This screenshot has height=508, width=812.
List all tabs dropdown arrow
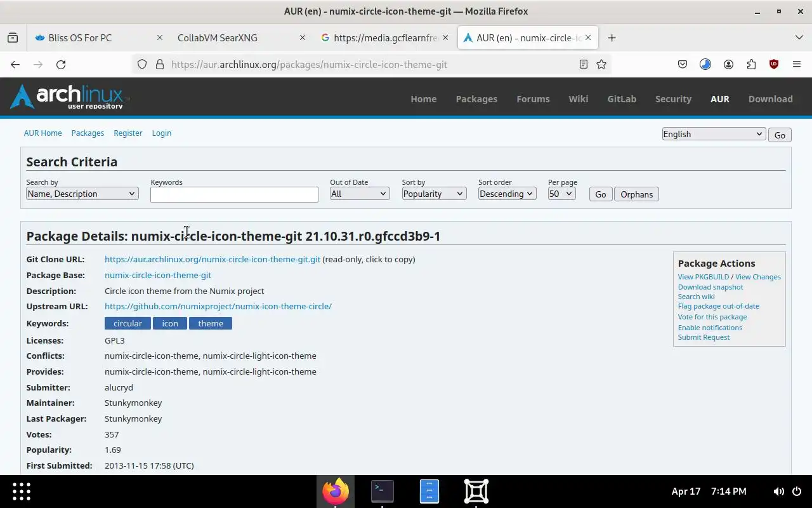(x=799, y=38)
